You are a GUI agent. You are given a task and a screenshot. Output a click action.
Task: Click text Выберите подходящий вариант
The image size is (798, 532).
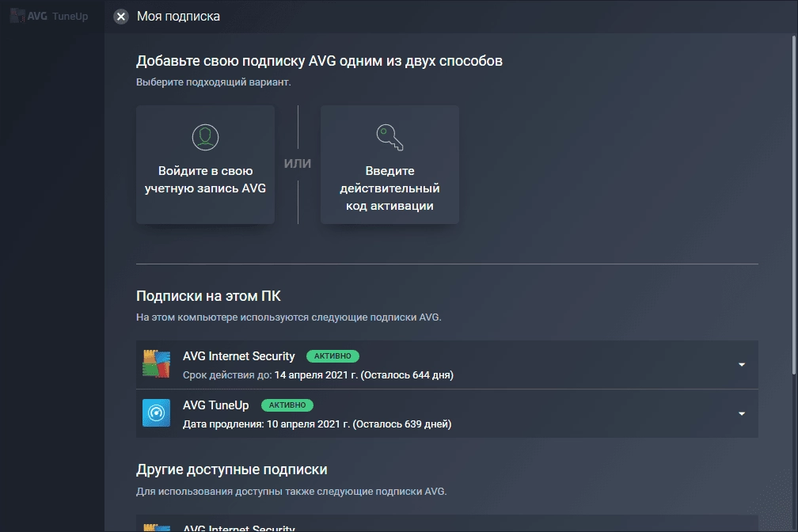pyautogui.click(x=213, y=82)
